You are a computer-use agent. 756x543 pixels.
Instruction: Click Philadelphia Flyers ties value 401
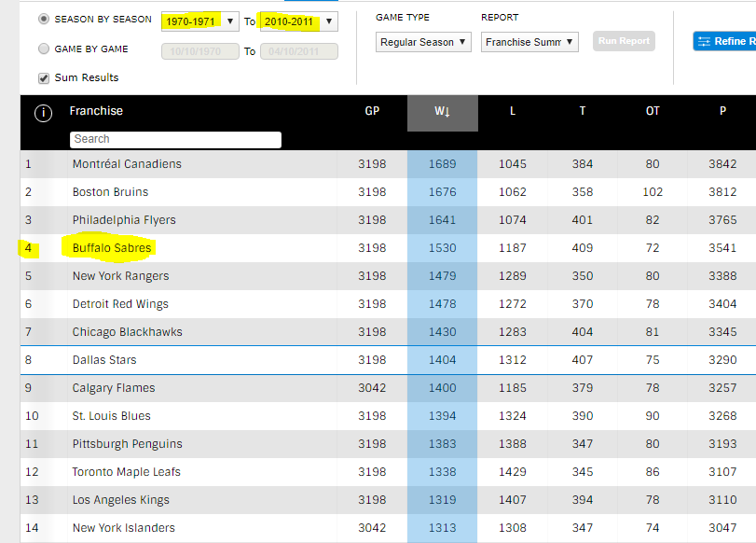pyautogui.click(x=583, y=220)
